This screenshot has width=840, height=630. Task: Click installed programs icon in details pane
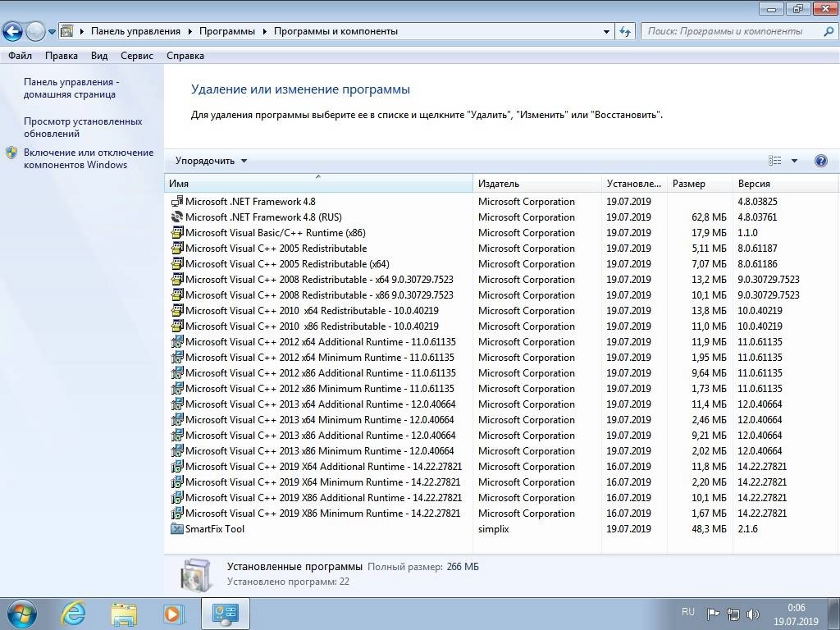(197, 574)
